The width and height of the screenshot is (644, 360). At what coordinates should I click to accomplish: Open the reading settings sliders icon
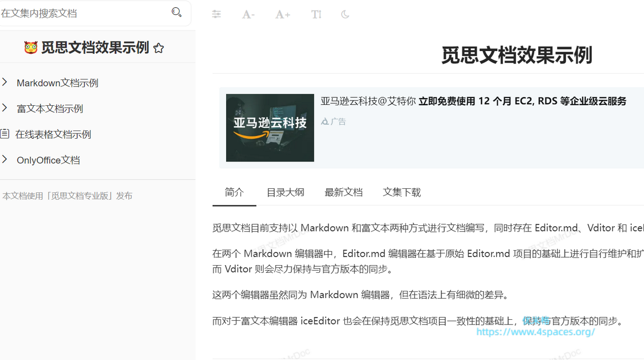click(216, 14)
